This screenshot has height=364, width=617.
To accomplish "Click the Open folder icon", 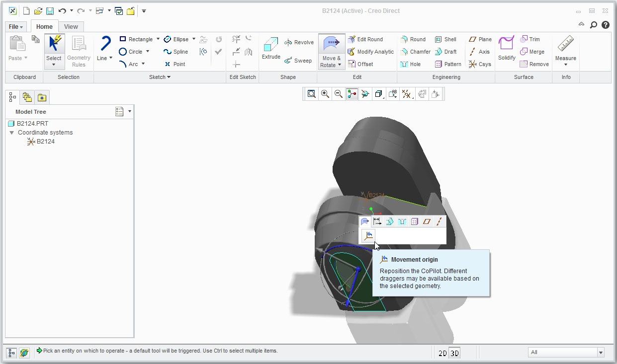I will tap(38, 11).
